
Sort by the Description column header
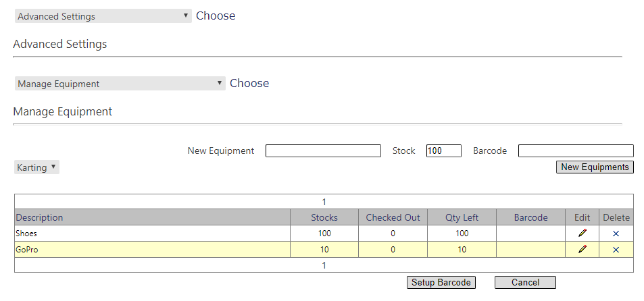click(39, 217)
